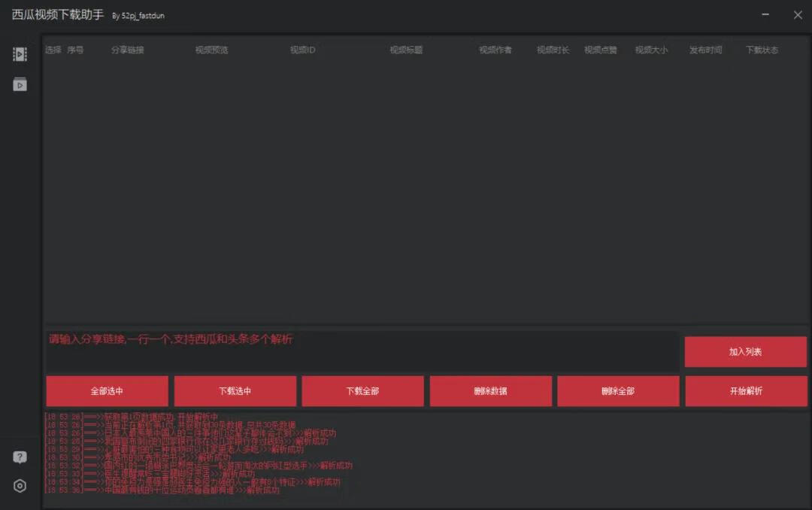Minimize the 西瓜视频下载助手 window
812x510 pixels.
[x=765, y=15]
